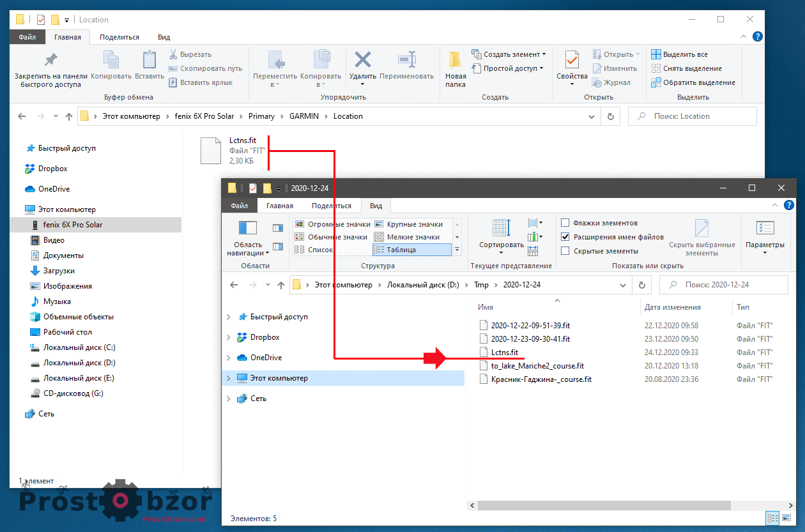
Task: Enable the item check boxes (Флажки элементов) option
Action: (565, 223)
